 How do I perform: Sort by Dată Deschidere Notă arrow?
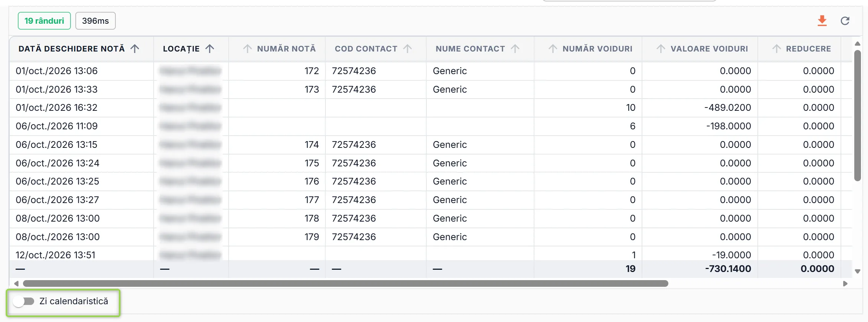(135, 49)
